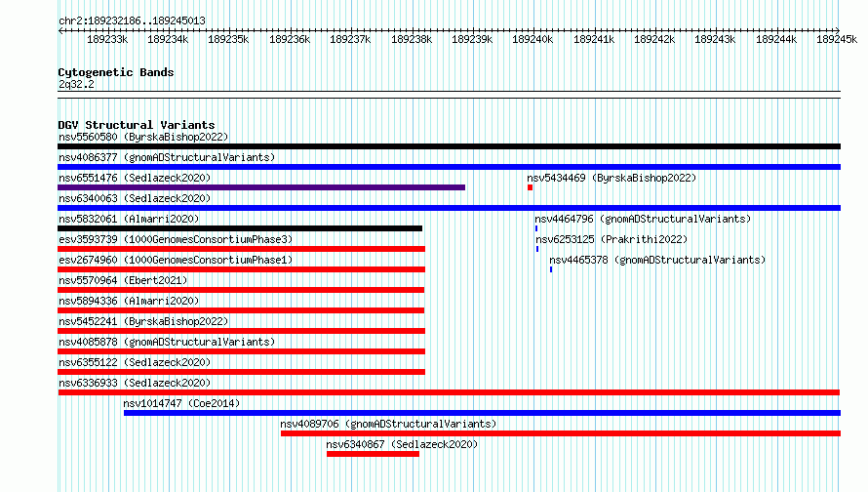Viewport: 868px width, 492px height.
Task: Select the black bar for nsv5560580
Action: coord(449,146)
